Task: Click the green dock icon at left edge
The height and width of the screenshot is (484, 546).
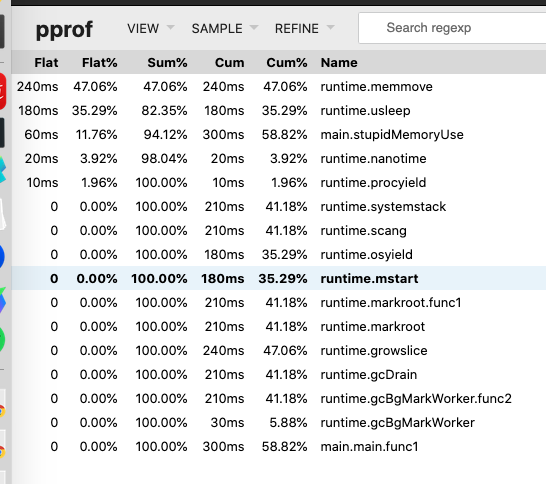Action: coord(2,339)
